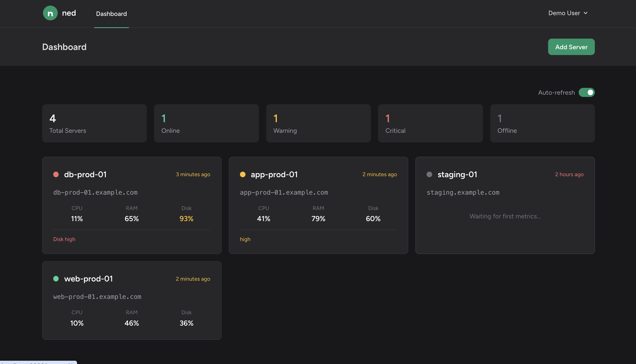Click the green ned logo icon
This screenshot has width=636, height=364.
point(50,13)
